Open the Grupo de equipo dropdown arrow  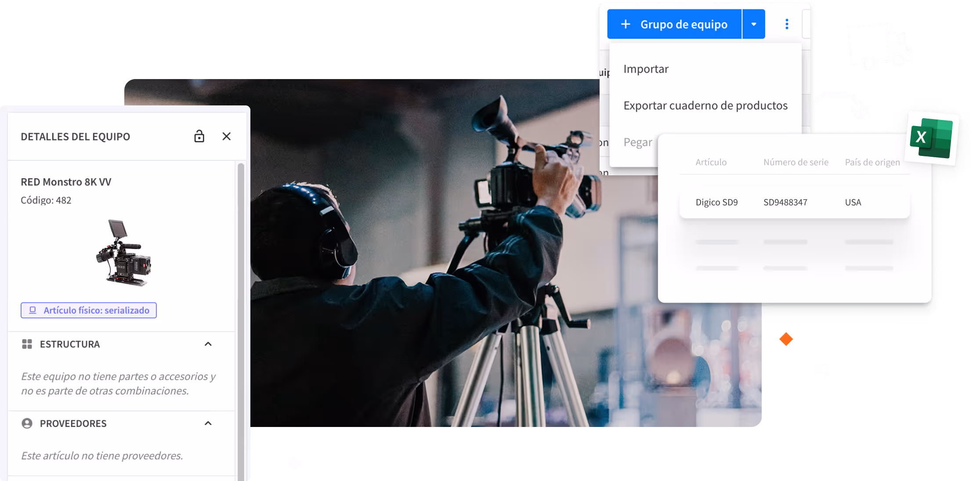[x=754, y=24]
